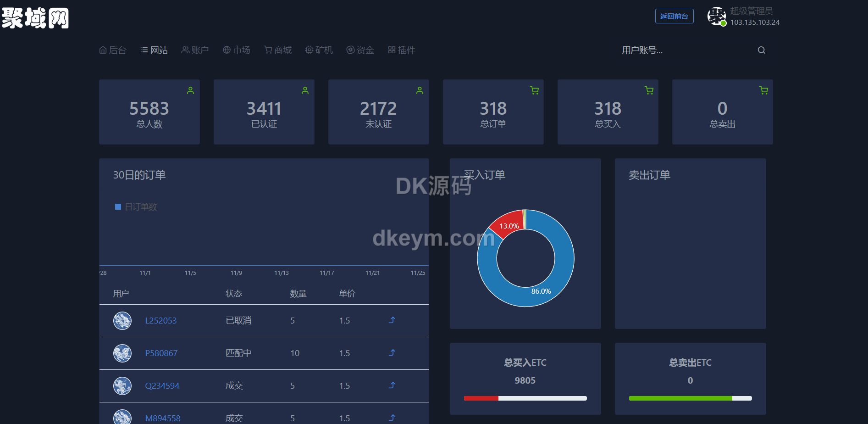Click the share arrow for L252053
868x424 pixels.
(x=392, y=320)
